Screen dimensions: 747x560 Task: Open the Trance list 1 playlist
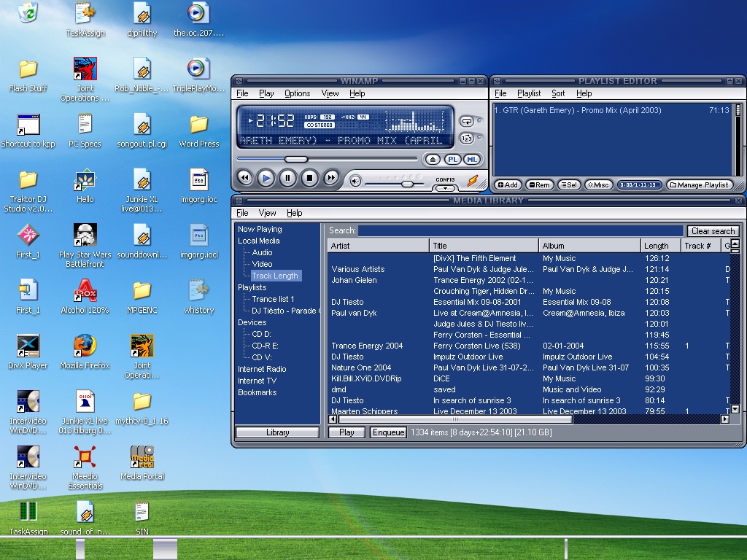click(273, 299)
